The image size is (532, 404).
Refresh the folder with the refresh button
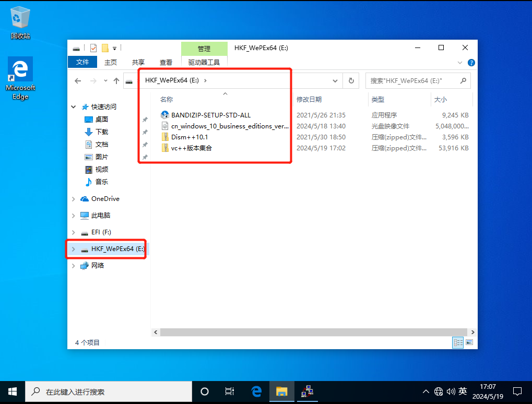click(351, 81)
